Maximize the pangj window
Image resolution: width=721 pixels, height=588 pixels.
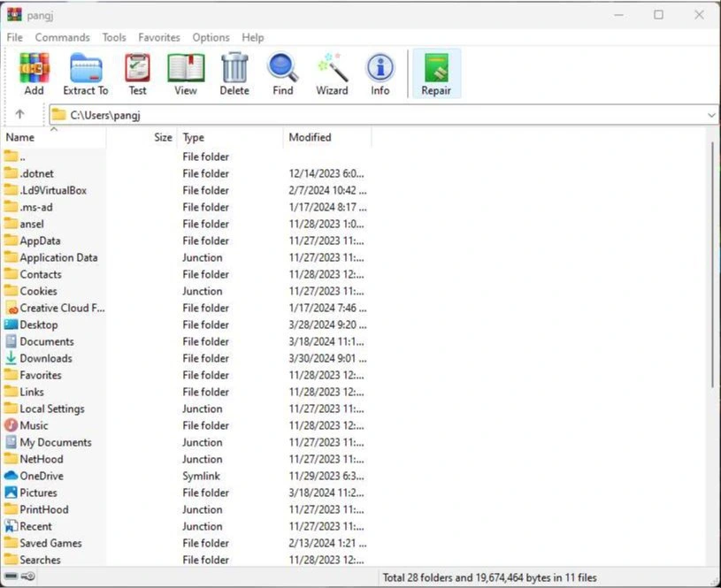coord(658,15)
